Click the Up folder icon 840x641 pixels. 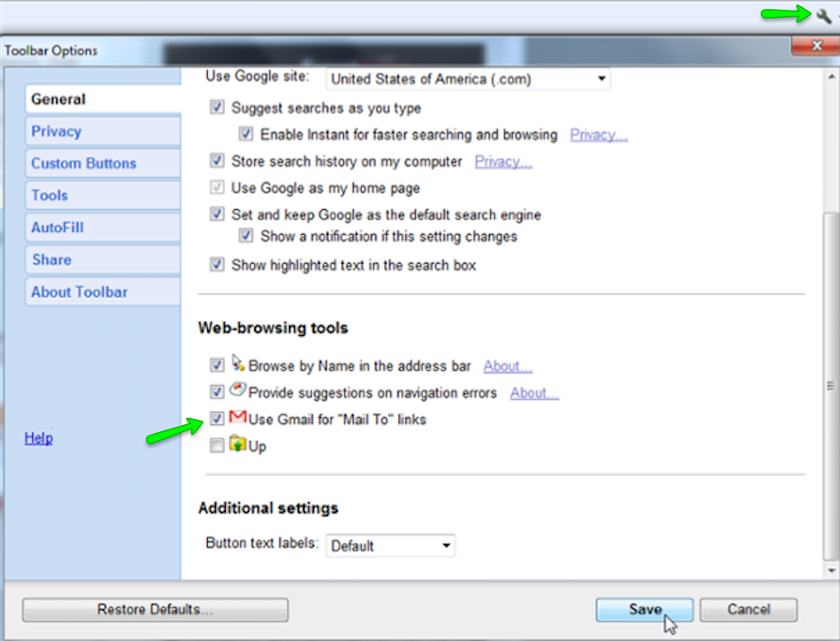coord(236,445)
